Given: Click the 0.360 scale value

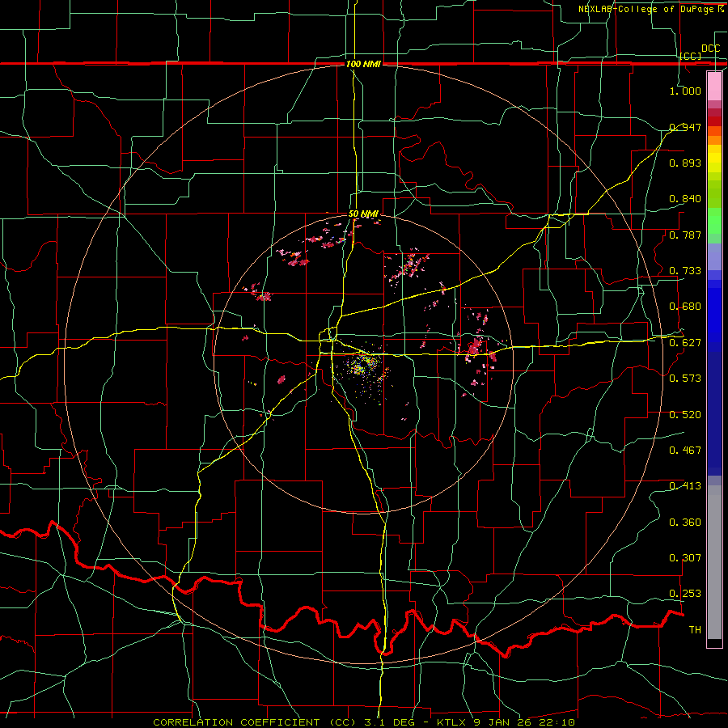Looking at the screenshot, I should pos(685,523).
